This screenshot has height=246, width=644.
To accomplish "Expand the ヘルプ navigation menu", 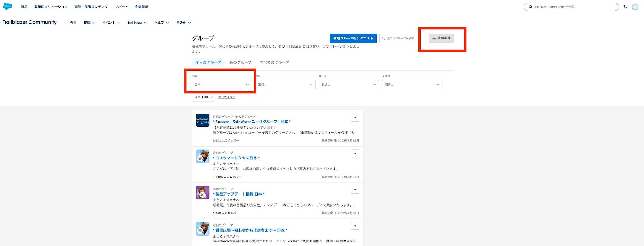I will pyautogui.click(x=162, y=23).
